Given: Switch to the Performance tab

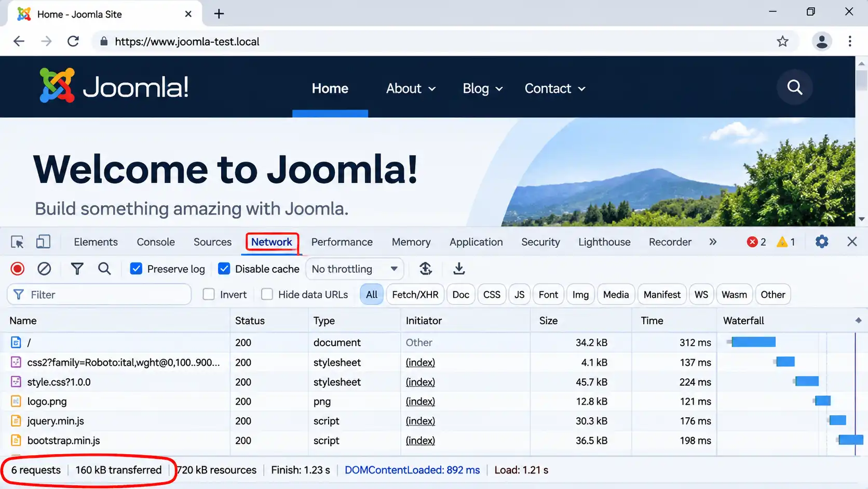Looking at the screenshot, I should 342,242.
